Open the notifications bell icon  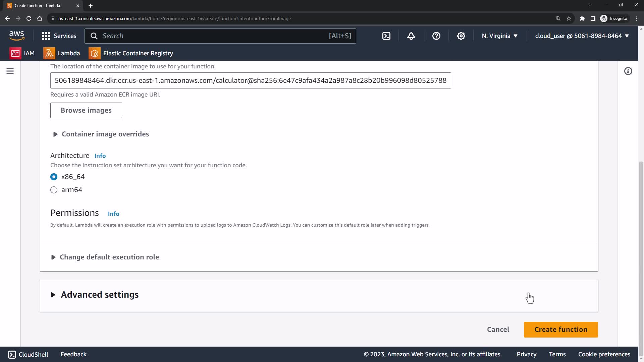point(411,36)
